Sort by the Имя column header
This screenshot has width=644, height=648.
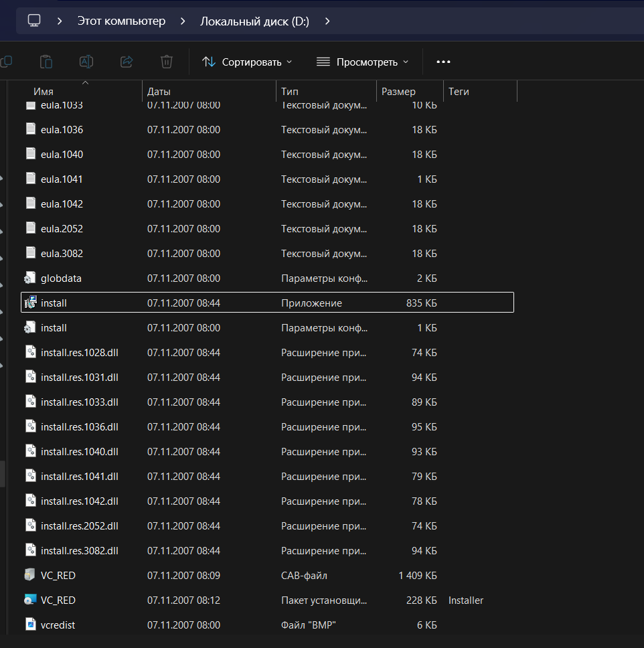pos(44,91)
